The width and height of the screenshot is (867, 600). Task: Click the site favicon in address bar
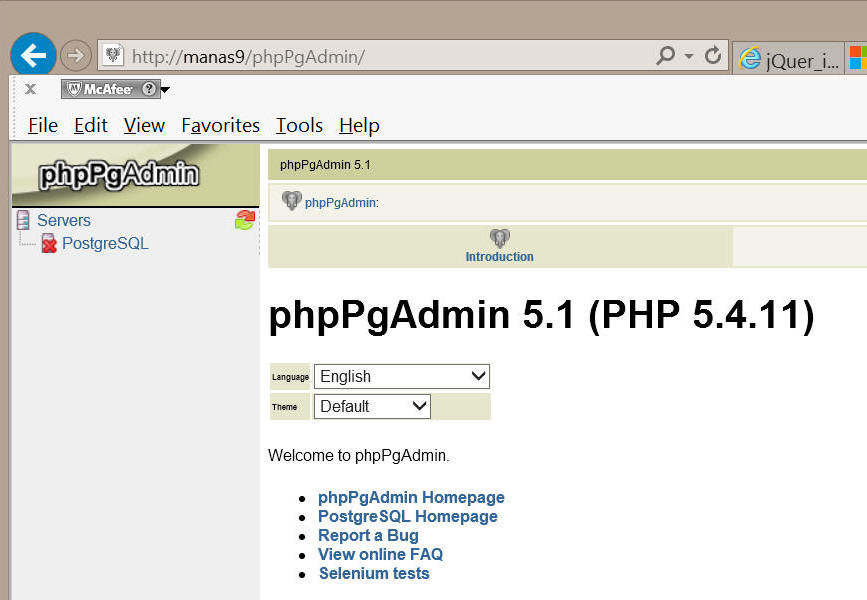113,55
